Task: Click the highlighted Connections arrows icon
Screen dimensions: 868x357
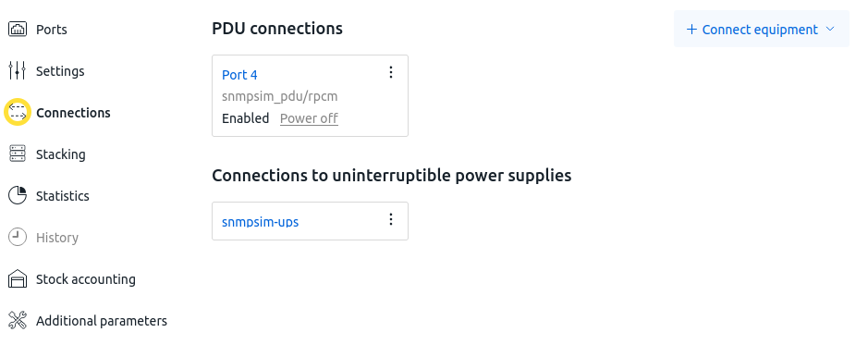Action: pos(18,112)
